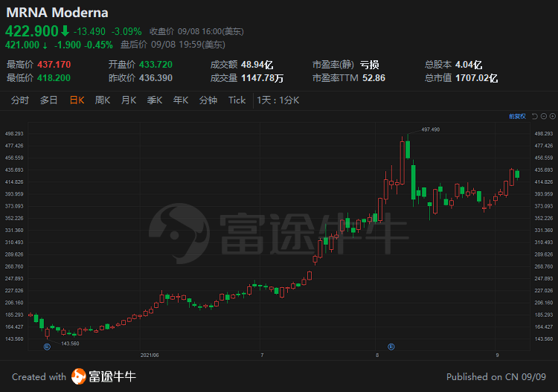Viewport: 558px width, 392px height.
Task: Click the 市盈率TTM value 52.86
Action: click(373, 78)
